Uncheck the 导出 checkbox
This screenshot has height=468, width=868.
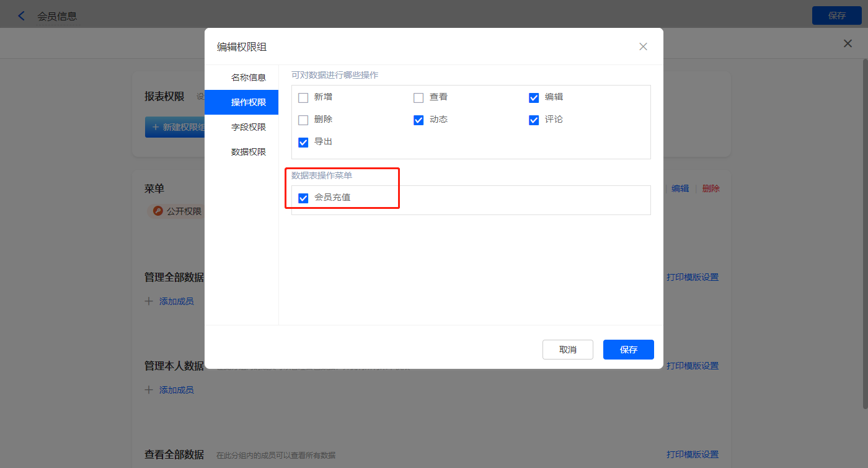pyautogui.click(x=303, y=142)
